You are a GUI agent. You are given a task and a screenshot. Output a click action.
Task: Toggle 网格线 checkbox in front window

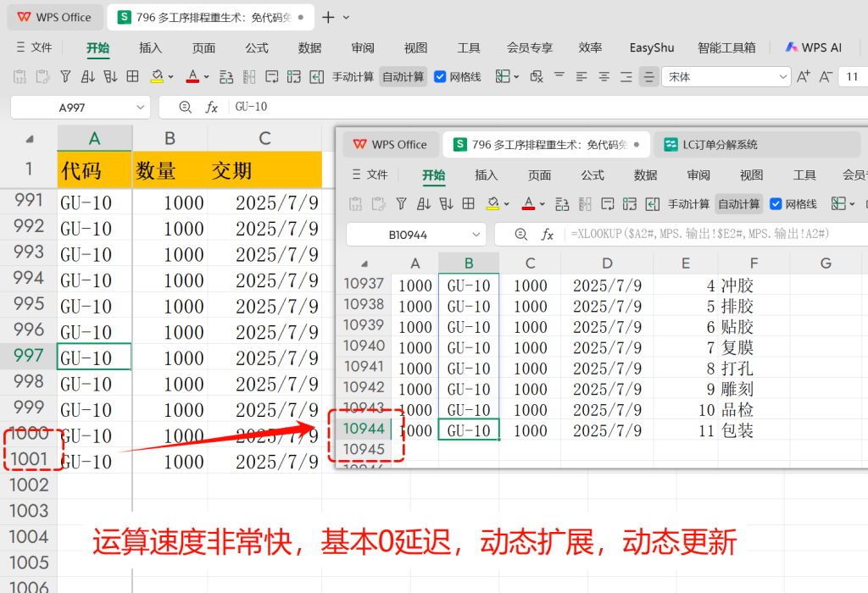(776, 204)
